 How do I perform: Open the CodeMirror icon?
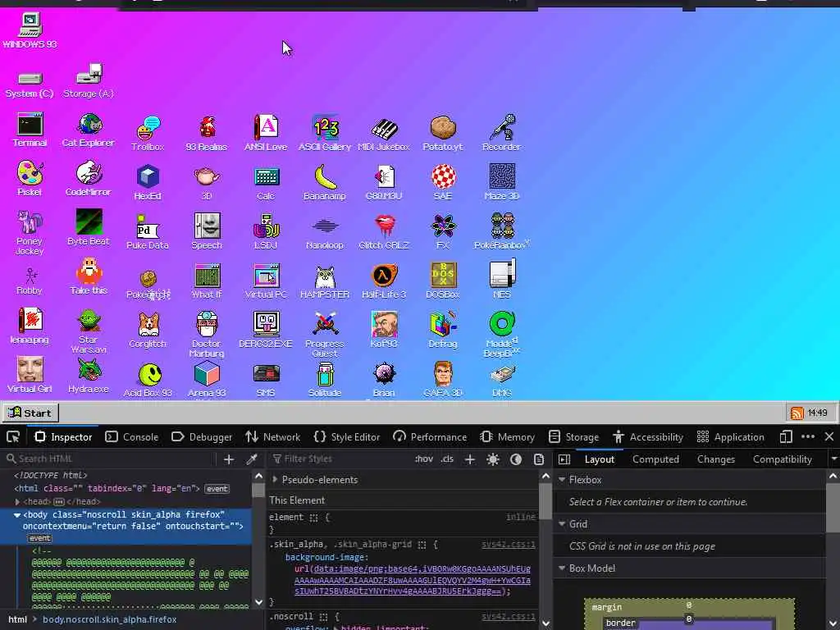pos(89,179)
